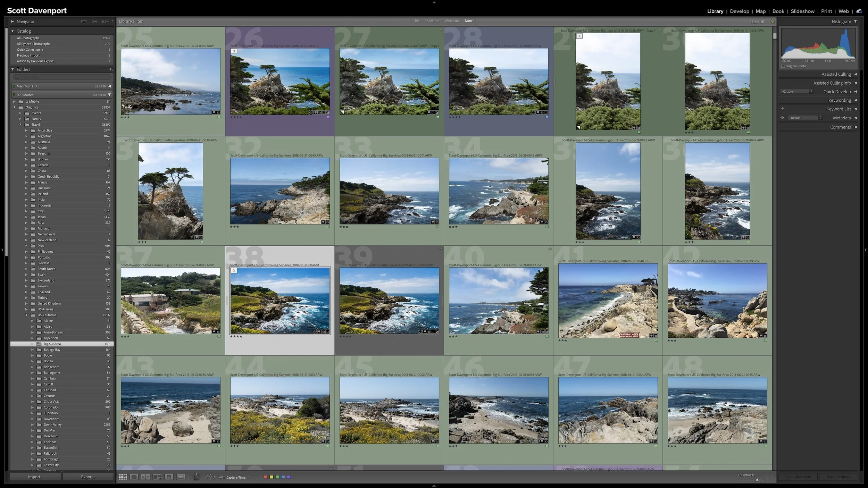Image resolution: width=868 pixels, height=488 pixels.
Task: Switch to Develop module
Action: (740, 11)
